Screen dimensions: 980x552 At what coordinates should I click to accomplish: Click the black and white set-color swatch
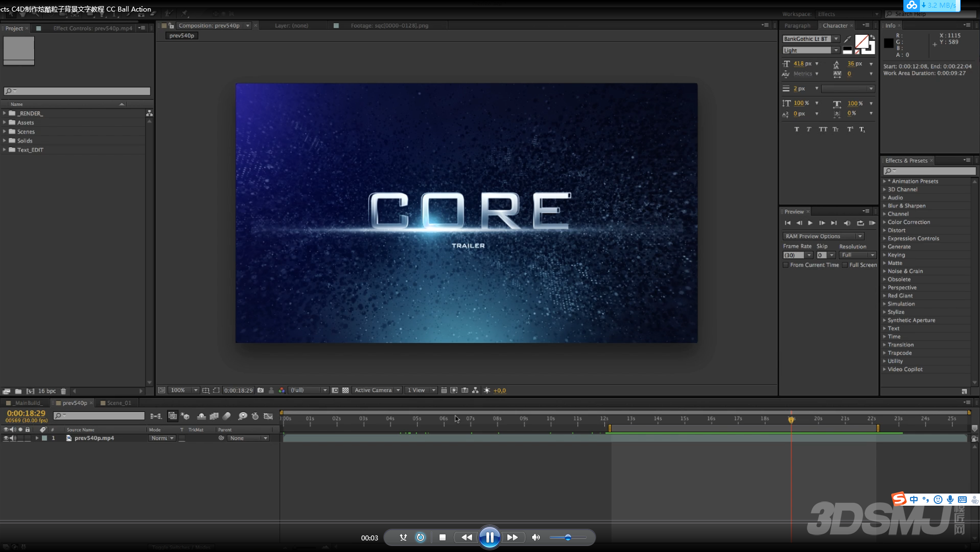(847, 51)
